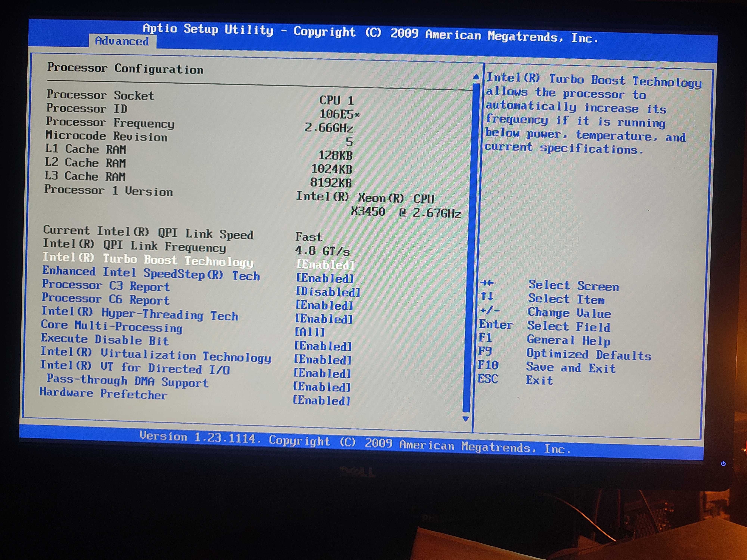Click Microcode Revision label
The height and width of the screenshot is (560, 747).
[106, 136]
